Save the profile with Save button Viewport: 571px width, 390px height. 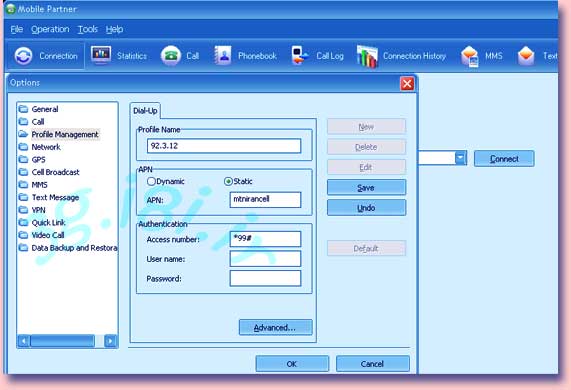coord(366,188)
